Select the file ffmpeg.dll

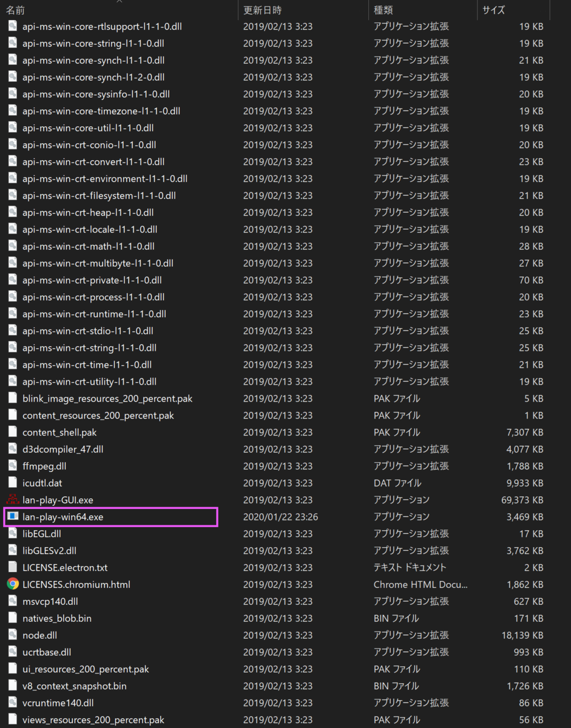coord(44,466)
